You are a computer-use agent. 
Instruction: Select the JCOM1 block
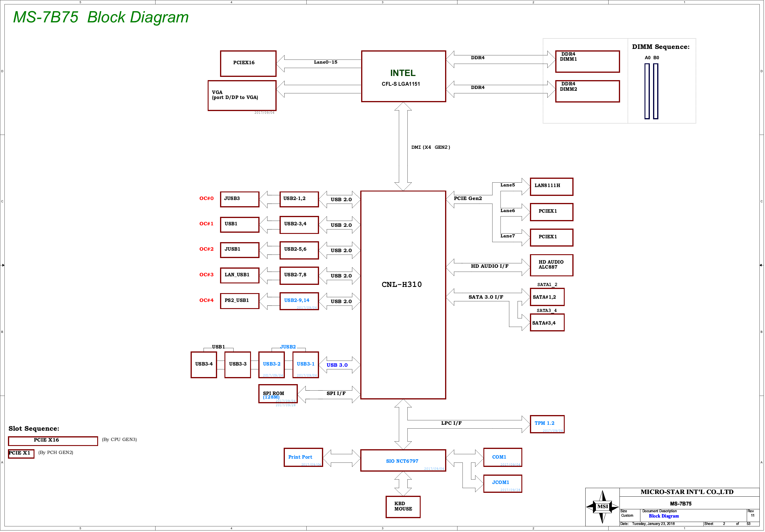click(x=503, y=483)
